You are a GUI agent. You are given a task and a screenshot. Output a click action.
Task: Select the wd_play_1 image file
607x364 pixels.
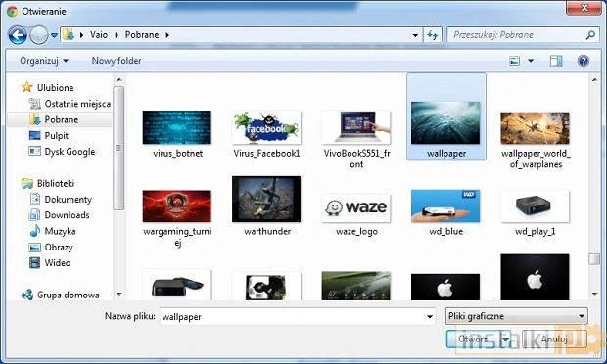coord(535,212)
